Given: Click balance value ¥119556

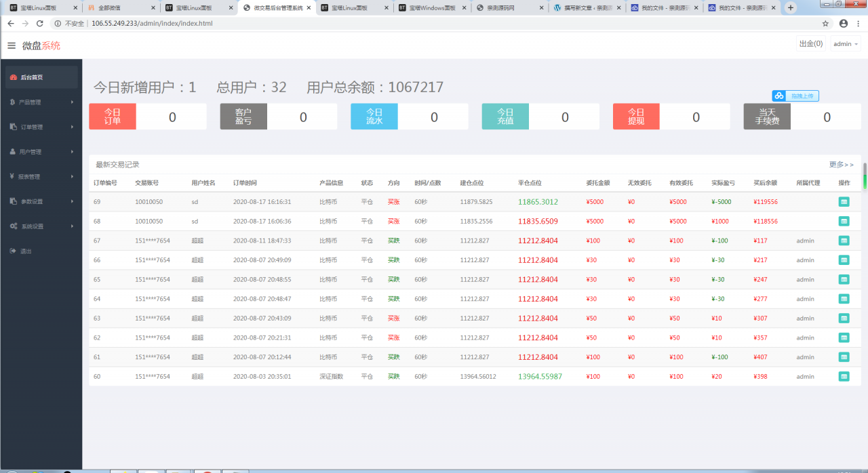Looking at the screenshot, I should point(766,202).
